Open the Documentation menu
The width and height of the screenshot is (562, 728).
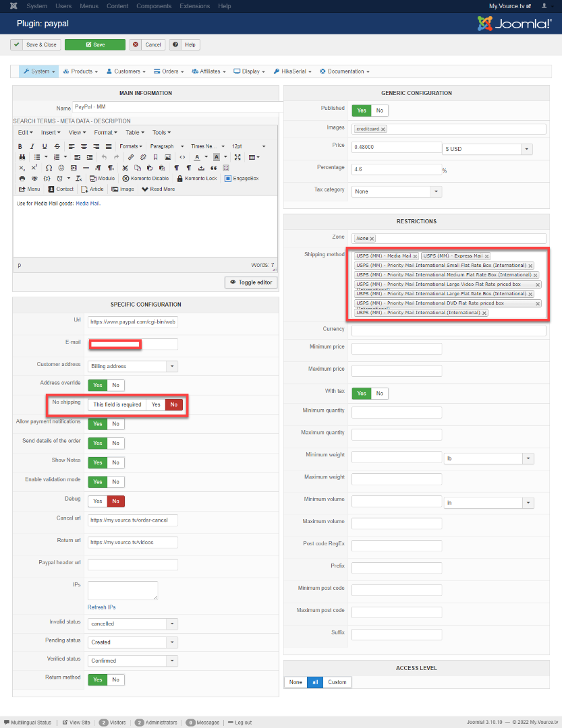click(x=345, y=71)
